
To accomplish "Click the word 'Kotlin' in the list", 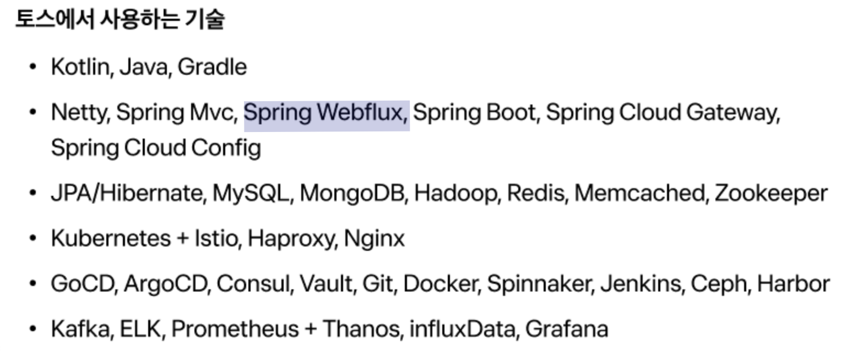I will pyautogui.click(x=80, y=67).
